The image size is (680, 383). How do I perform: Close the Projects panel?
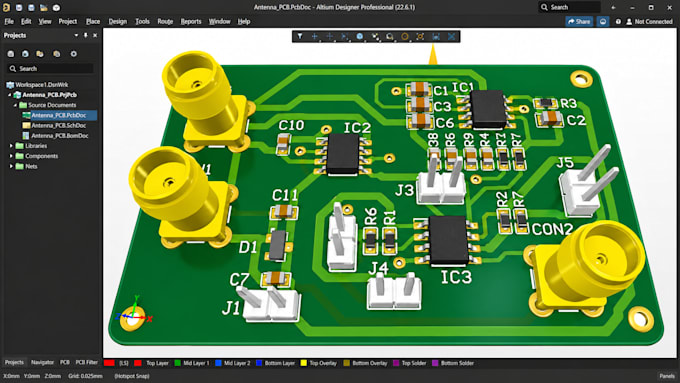[95, 35]
